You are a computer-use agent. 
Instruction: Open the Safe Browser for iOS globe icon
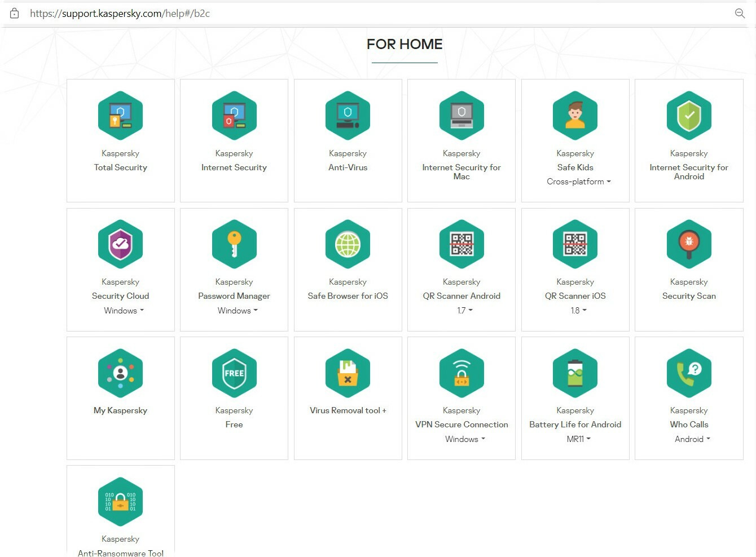(x=348, y=244)
